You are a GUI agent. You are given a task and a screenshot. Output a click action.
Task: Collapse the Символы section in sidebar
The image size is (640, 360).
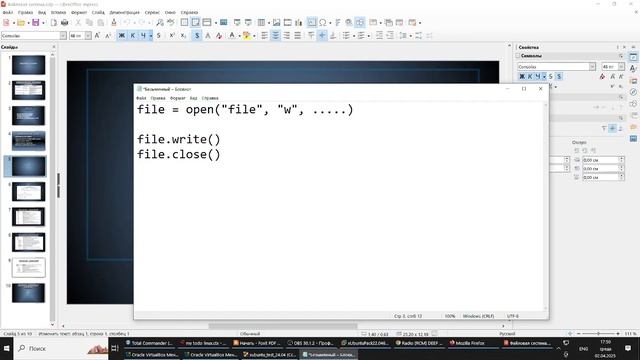(x=518, y=56)
